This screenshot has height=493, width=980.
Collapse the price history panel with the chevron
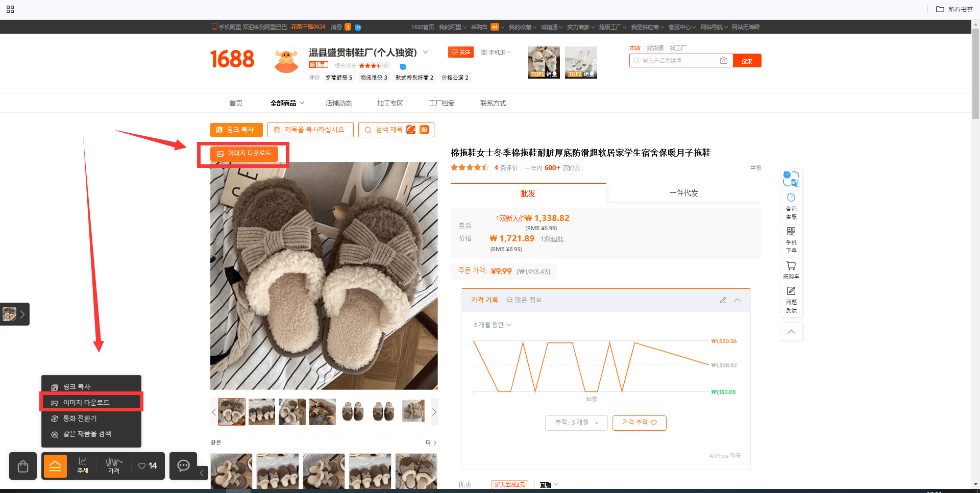click(737, 300)
